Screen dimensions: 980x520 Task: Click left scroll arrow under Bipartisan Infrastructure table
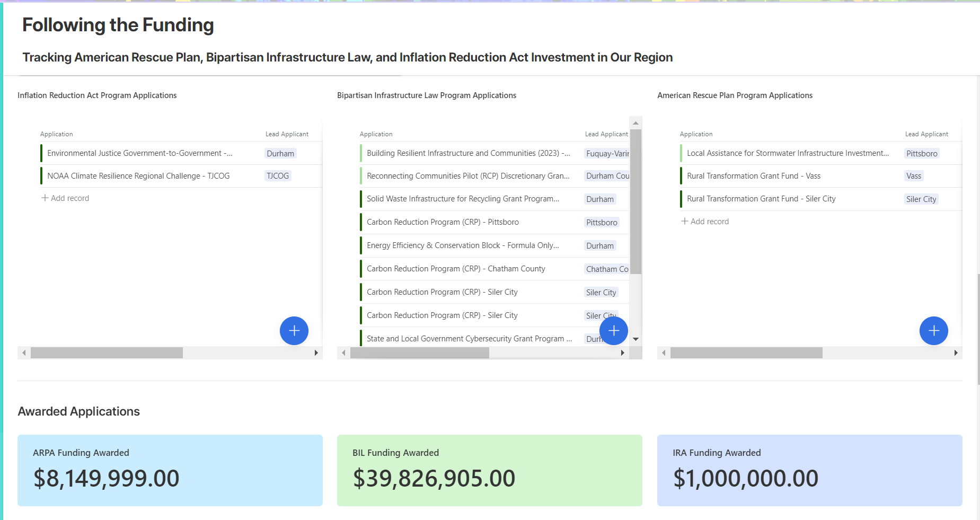click(x=343, y=353)
